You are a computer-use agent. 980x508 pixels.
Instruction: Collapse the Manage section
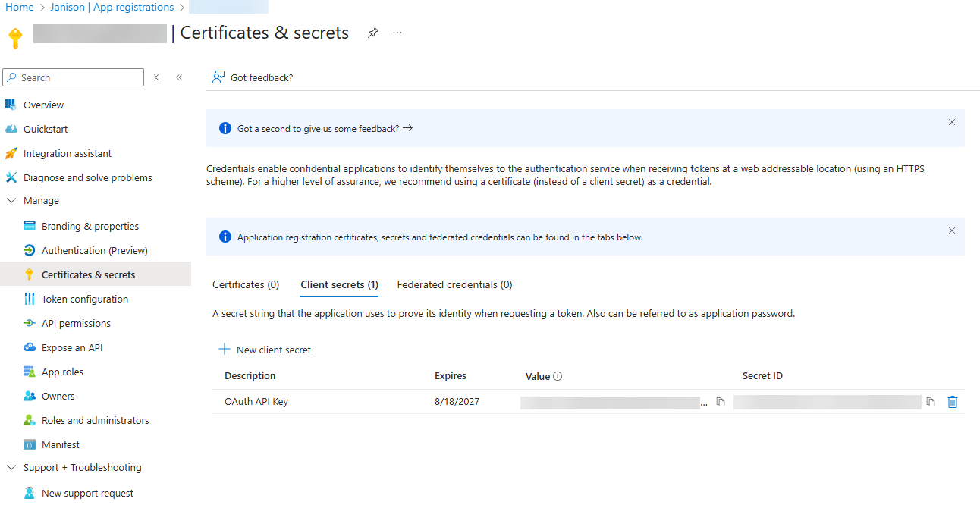tap(11, 201)
